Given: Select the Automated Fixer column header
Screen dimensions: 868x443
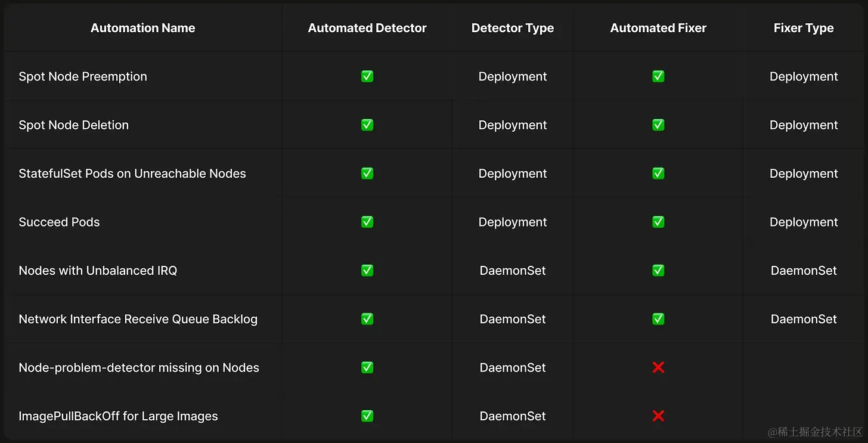Looking at the screenshot, I should pyautogui.click(x=658, y=28).
